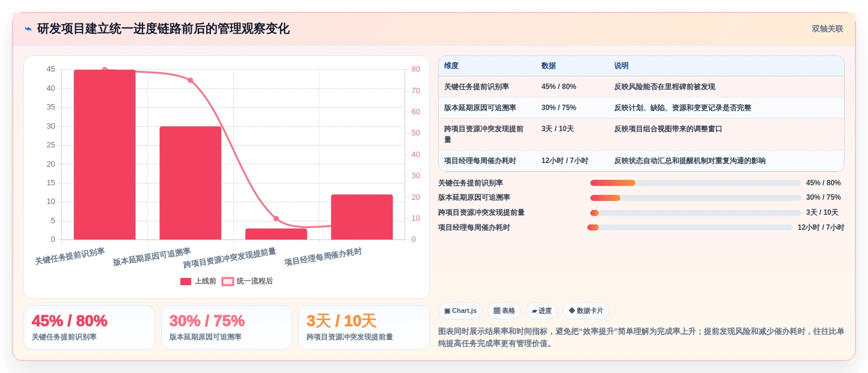868x373 pixels.
Task: Click the 项目经理每周催办耗时 chart bar
Action: point(362,217)
